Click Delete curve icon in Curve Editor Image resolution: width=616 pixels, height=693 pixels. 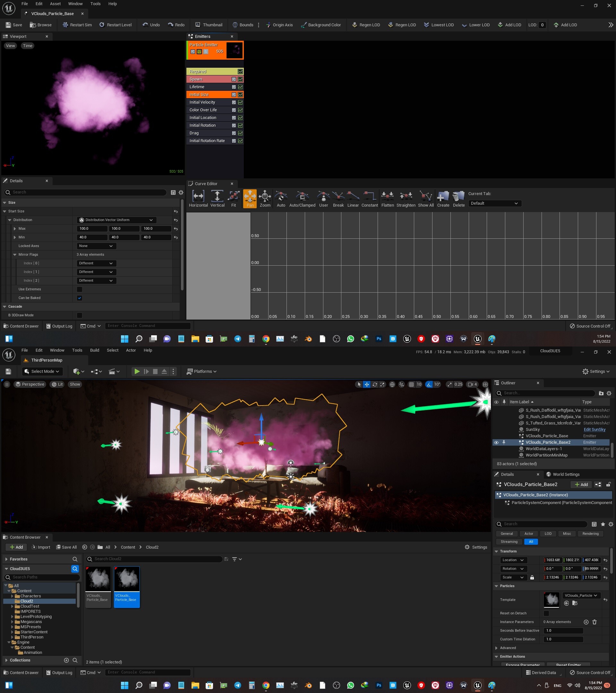tap(458, 197)
